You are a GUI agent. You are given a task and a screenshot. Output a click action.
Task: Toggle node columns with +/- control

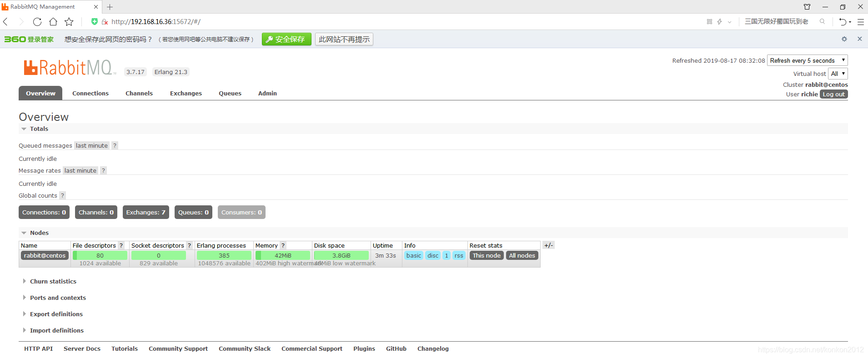[549, 245]
